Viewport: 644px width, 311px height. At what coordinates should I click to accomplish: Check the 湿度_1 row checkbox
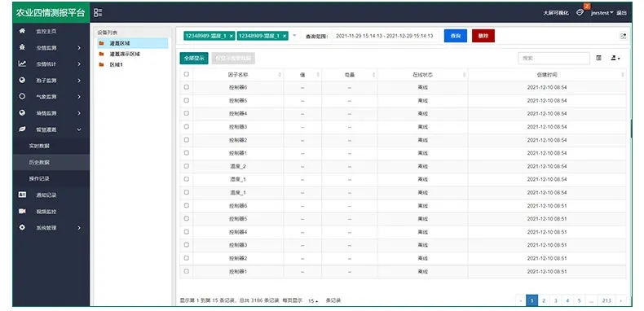pyautogui.click(x=187, y=179)
